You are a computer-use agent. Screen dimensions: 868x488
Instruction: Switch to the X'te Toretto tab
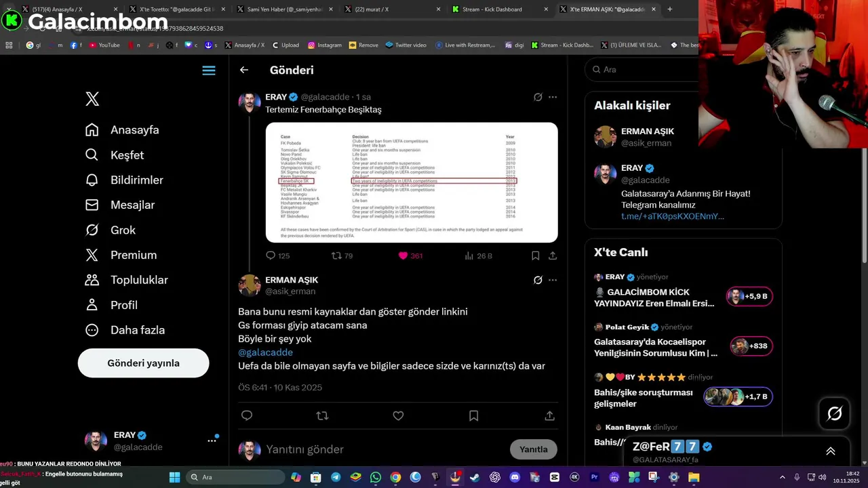(x=176, y=9)
